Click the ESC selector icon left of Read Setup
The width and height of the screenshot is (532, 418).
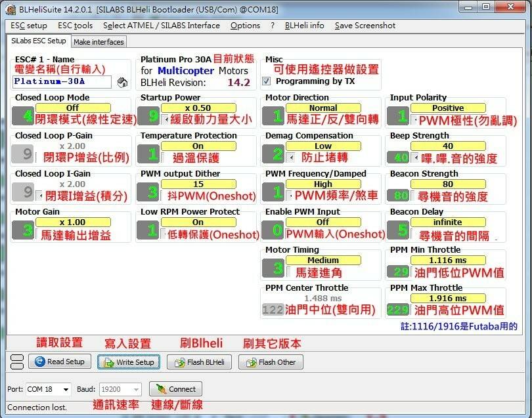click(x=16, y=362)
